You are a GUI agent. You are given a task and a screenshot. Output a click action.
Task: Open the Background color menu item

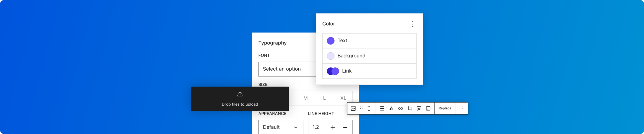[x=369, y=56]
